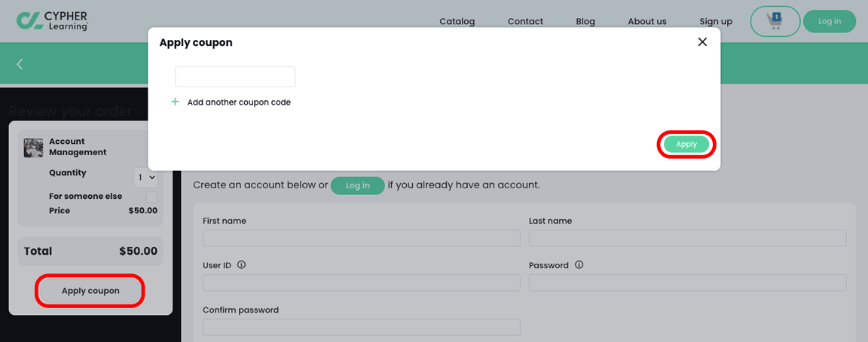Show User ID info tooltip icon
Viewport: 868px width, 342px height.
[x=241, y=265]
